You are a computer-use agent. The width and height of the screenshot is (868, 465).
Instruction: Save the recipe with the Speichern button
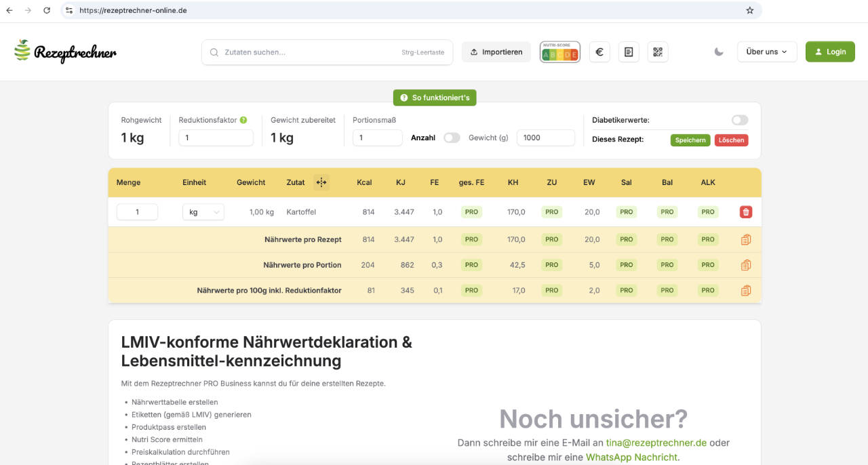[x=690, y=140]
